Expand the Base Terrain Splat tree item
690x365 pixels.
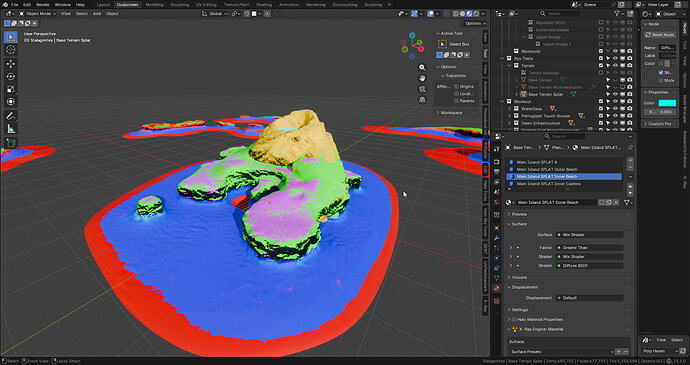pos(517,94)
